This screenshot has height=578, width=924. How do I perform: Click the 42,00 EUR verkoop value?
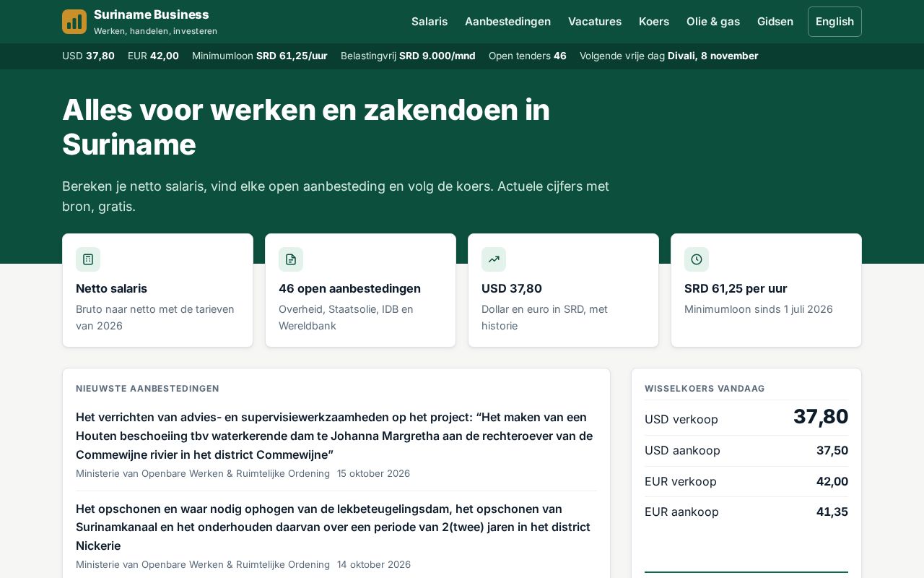(x=832, y=481)
